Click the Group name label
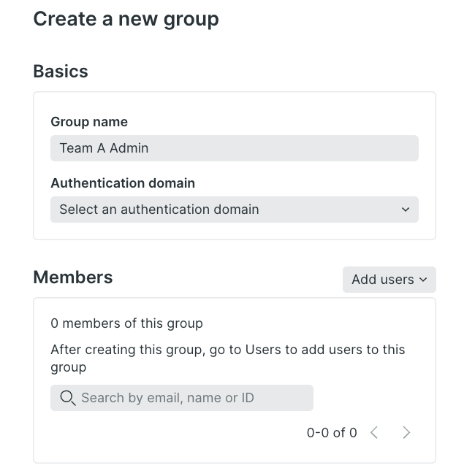456x476 pixels. [89, 122]
